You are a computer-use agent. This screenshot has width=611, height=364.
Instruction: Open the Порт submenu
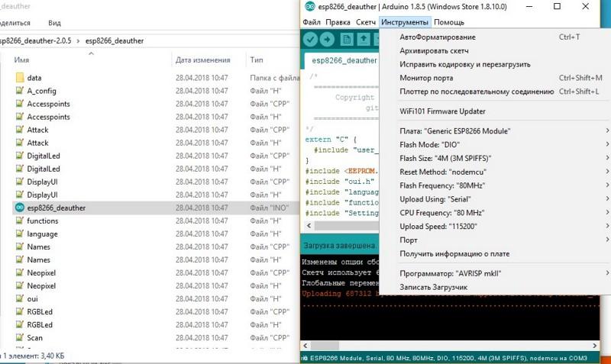click(409, 240)
